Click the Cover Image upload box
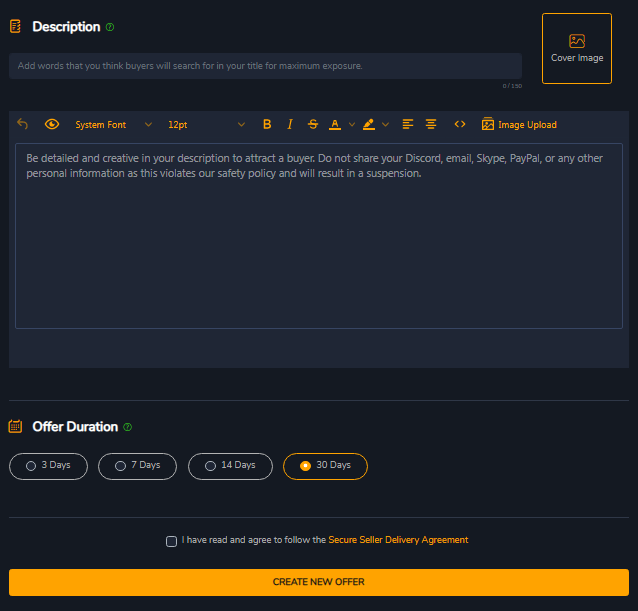638x611 pixels. 577,48
